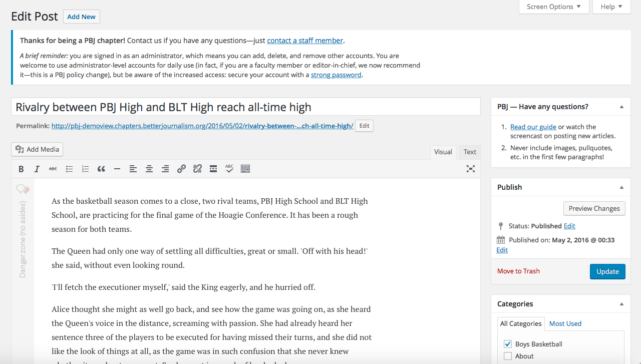Click the 'Off with his head' paragraph

[210, 258]
